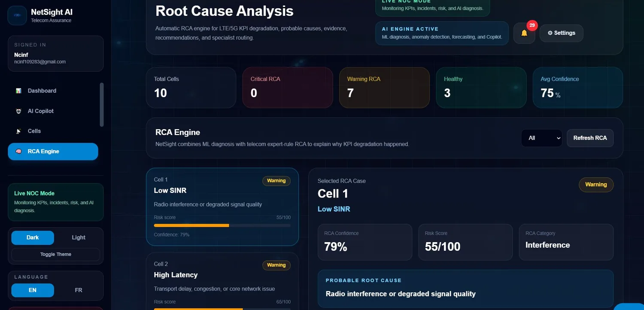This screenshot has width=644, height=310.
Task: Select Cell 1 Low SINR case card
Action: 222,207
